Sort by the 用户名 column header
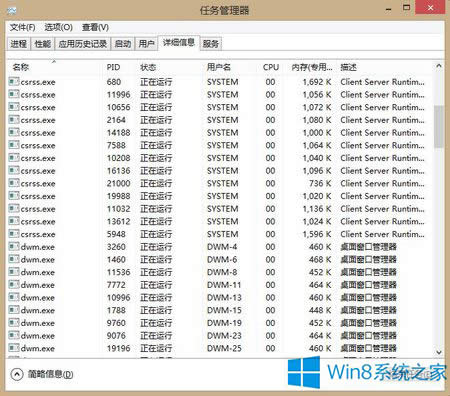Screen dimensions: 450x396 229,67
